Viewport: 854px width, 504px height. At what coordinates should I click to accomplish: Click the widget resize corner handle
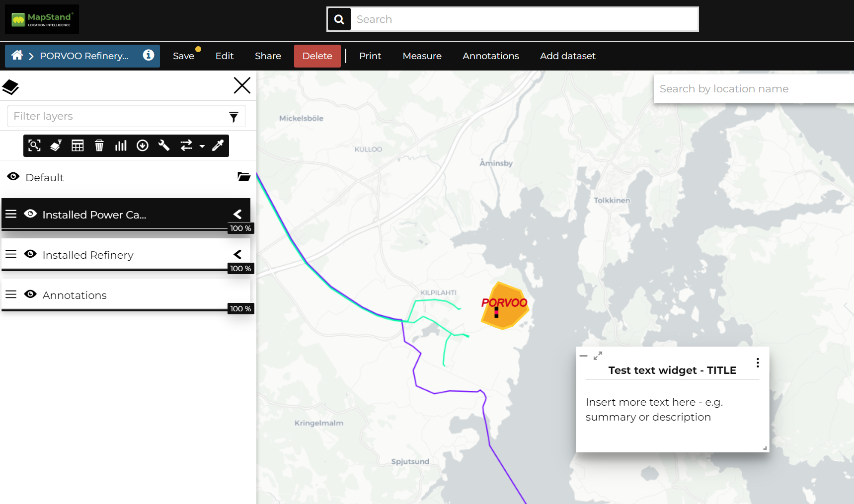pos(765,448)
